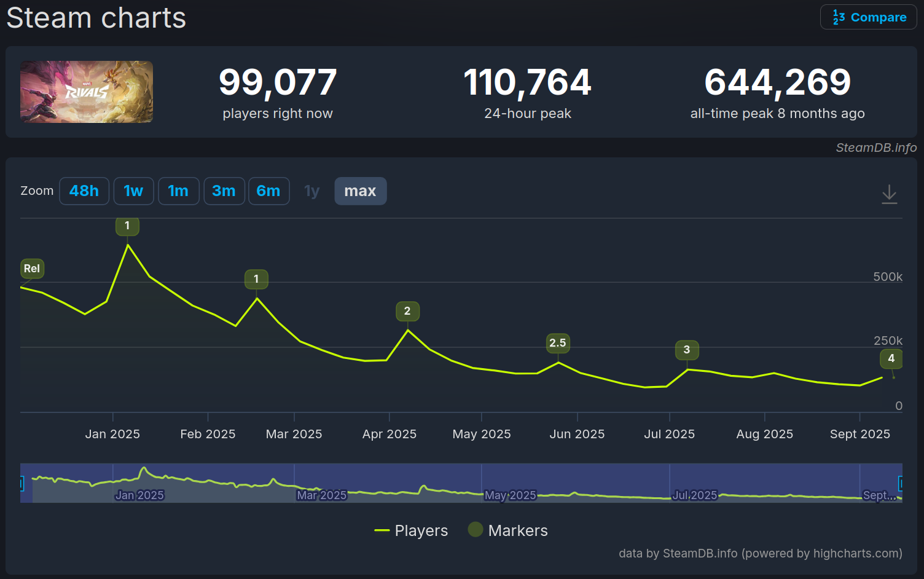This screenshot has height=579, width=924.
Task: Click the Zoom label text
Action: (x=37, y=191)
